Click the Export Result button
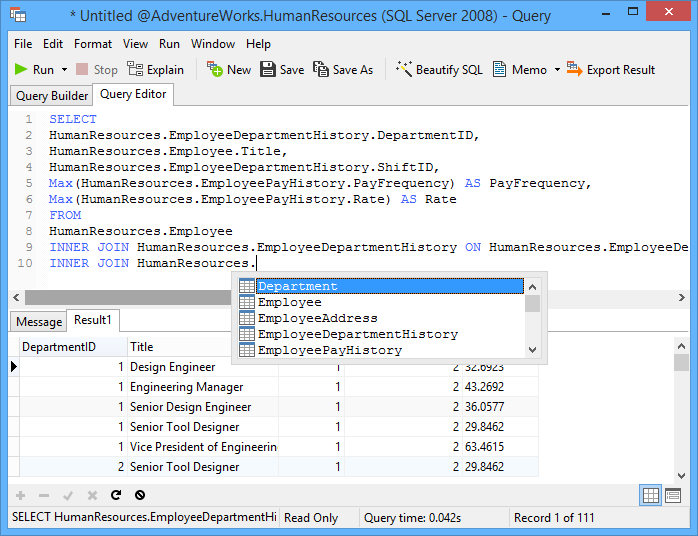 pos(611,70)
